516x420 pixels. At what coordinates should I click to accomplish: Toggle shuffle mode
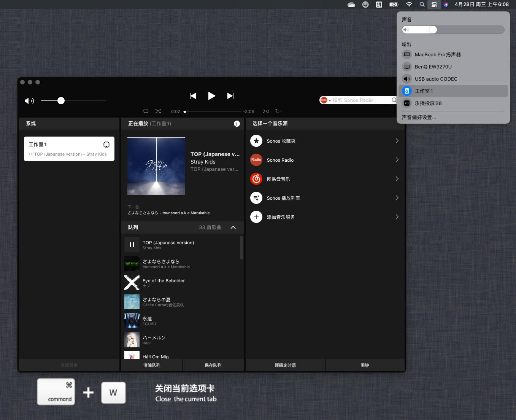click(x=158, y=111)
